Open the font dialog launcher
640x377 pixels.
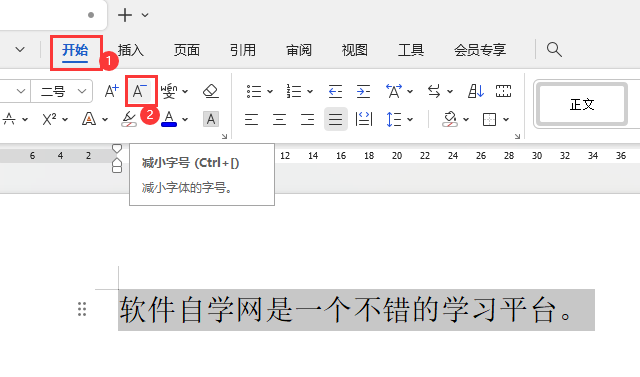pos(224,136)
